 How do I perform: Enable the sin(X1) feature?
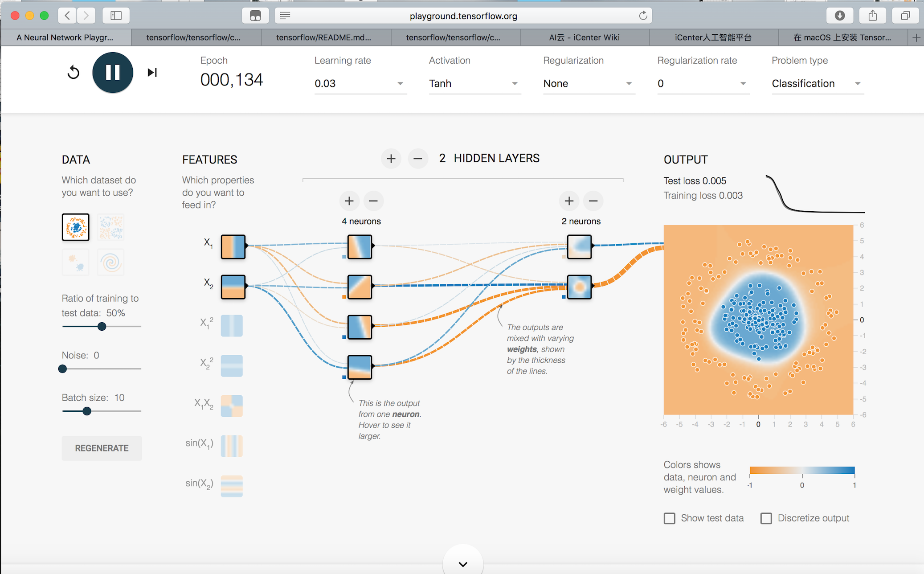(232, 446)
